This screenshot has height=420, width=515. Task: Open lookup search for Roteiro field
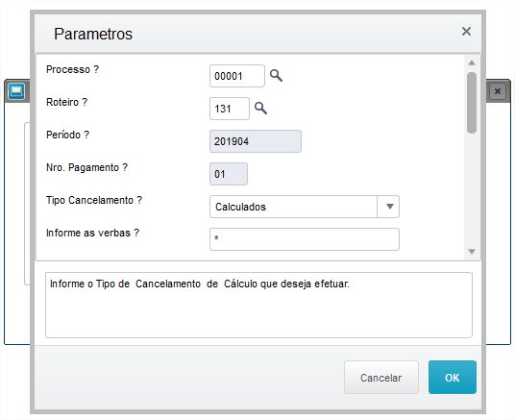click(x=260, y=108)
